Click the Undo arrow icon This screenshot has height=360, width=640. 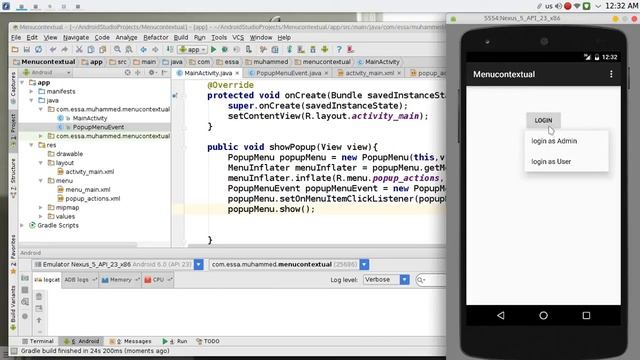tap(53, 50)
